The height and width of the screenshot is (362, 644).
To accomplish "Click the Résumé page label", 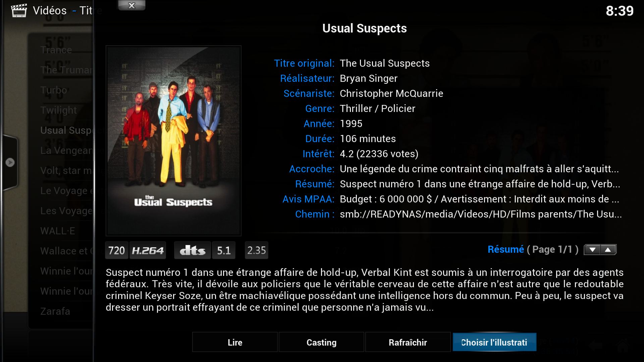I will (533, 249).
